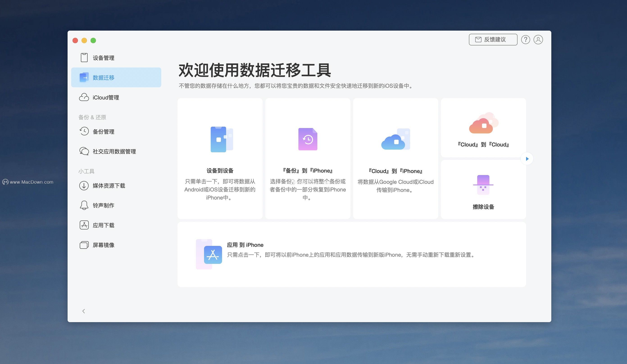Open 社交应用数据管理 chat bubble icon
The height and width of the screenshot is (364, 627).
84,151
